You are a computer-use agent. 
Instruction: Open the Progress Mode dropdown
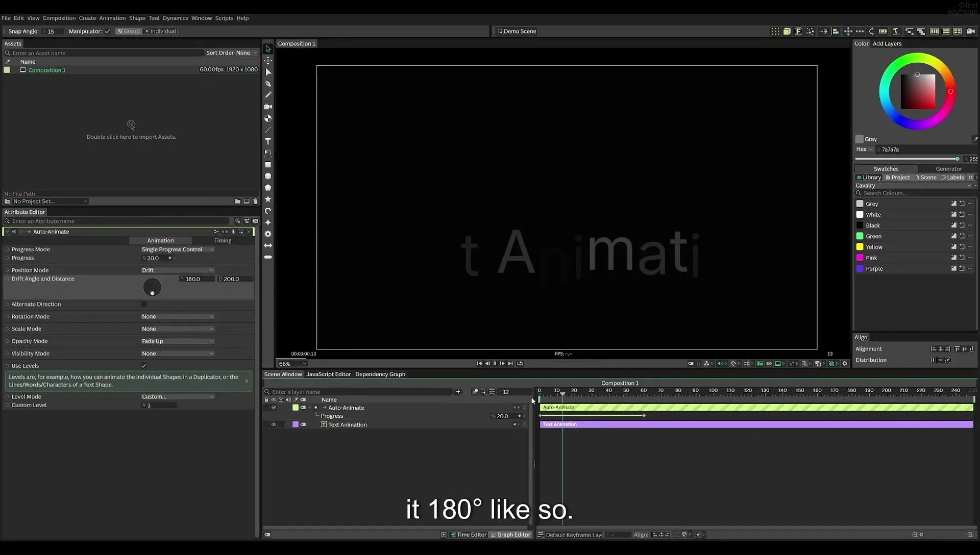[x=178, y=249]
